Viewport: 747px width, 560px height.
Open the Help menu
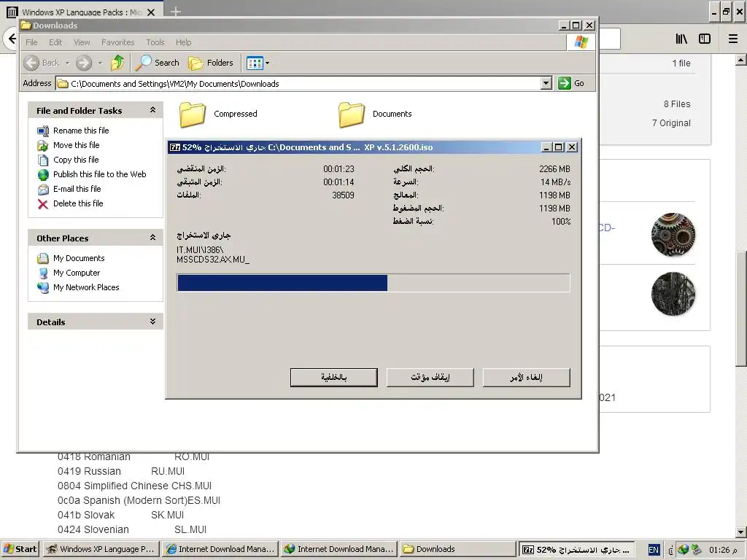(x=183, y=42)
